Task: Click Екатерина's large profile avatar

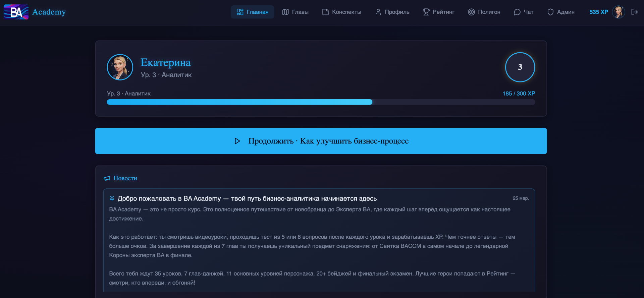Action: point(120,67)
